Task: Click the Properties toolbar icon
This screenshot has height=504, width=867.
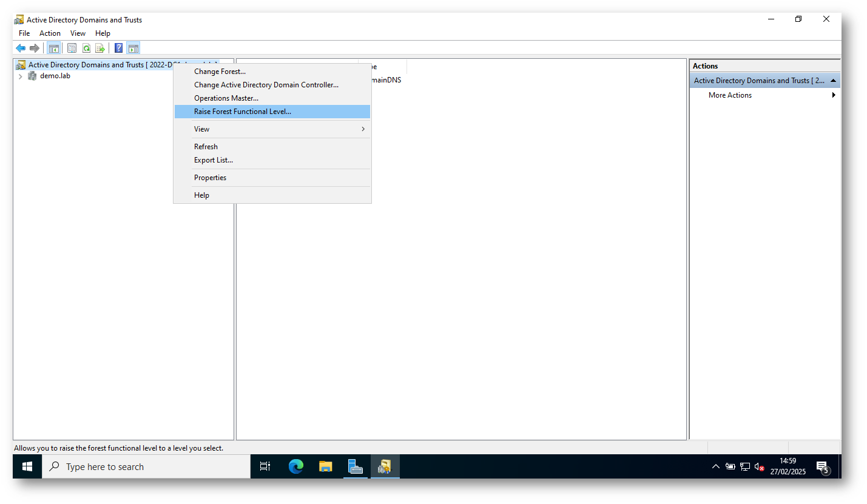Action: 72,48
